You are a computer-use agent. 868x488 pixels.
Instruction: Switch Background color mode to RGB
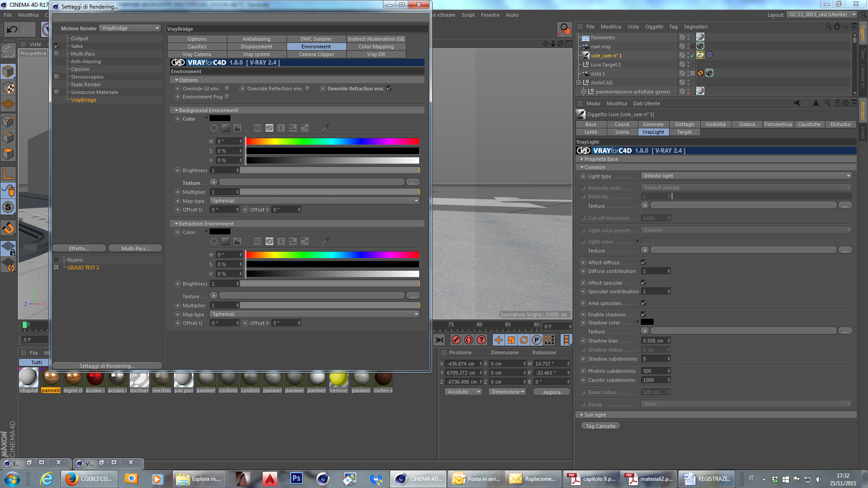coord(257,128)
